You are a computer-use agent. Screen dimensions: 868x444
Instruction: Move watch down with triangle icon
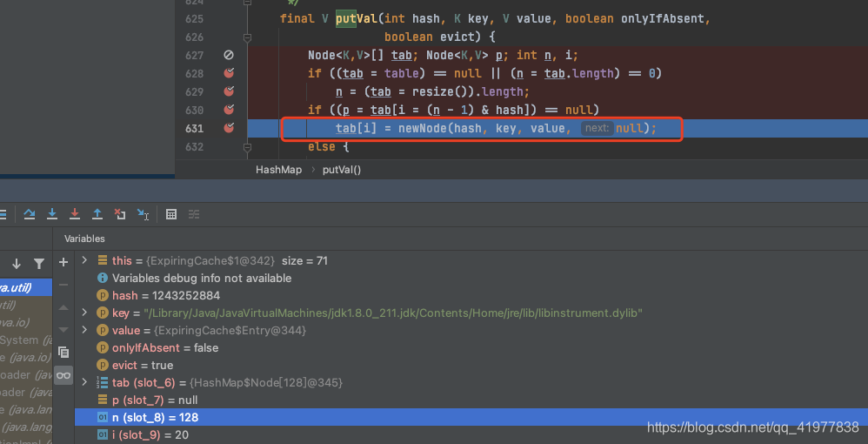[x=63, y=329]
